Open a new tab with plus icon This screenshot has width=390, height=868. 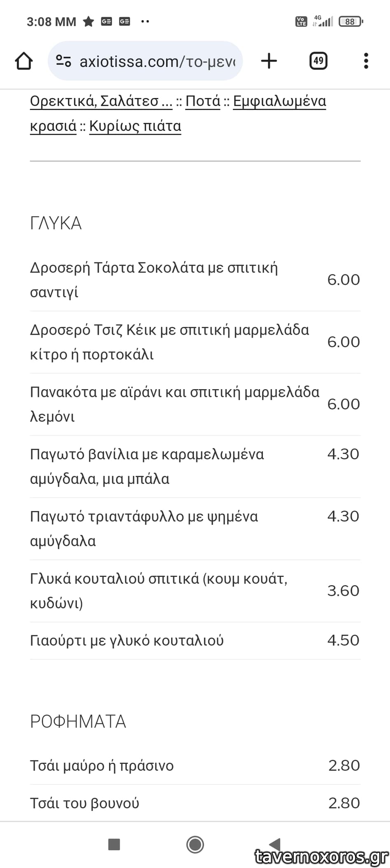269,61
